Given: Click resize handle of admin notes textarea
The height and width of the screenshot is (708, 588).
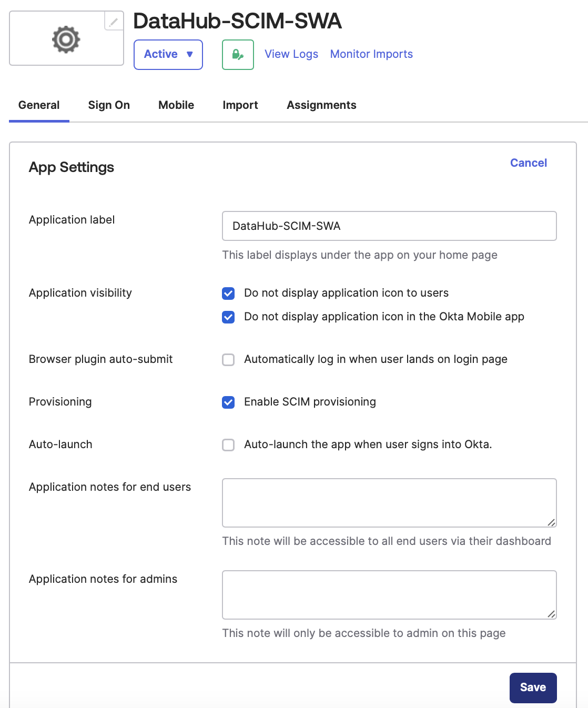Looking at the screenshot, I should pyautogui.click(x=551, y=614).
